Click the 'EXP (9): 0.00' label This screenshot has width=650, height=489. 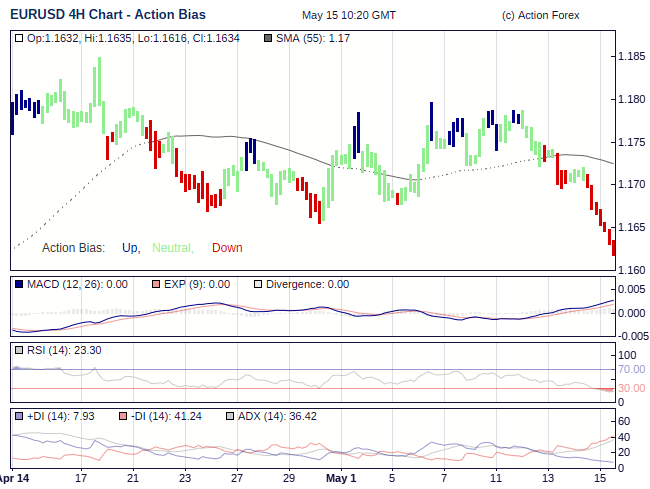(197, 284)
